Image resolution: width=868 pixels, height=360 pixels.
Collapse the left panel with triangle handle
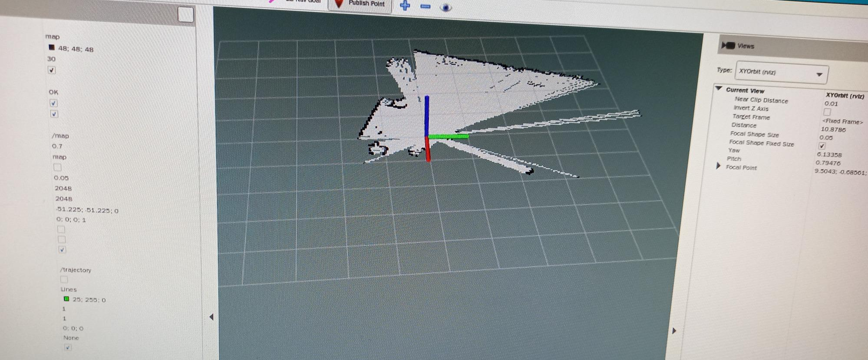[211, 317]
